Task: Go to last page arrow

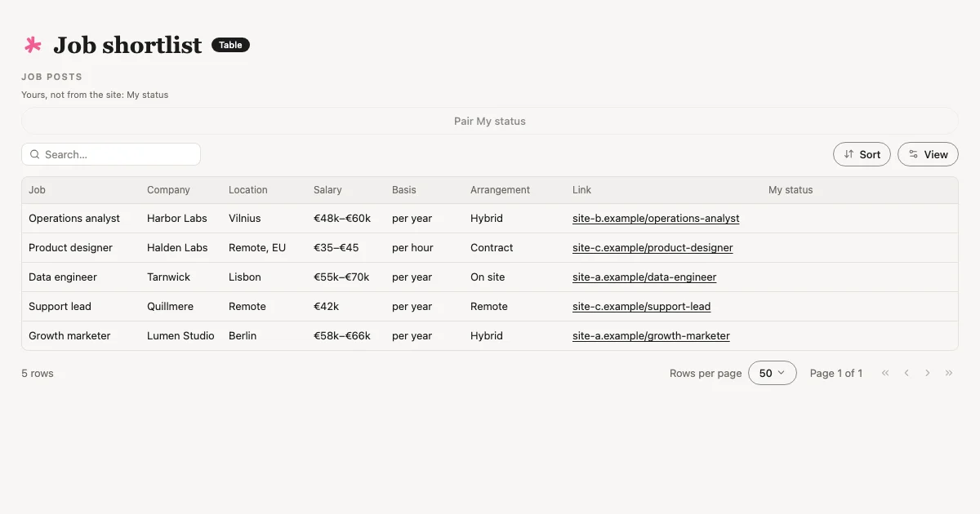Action: pyautogui.click(x=949, y=373)
